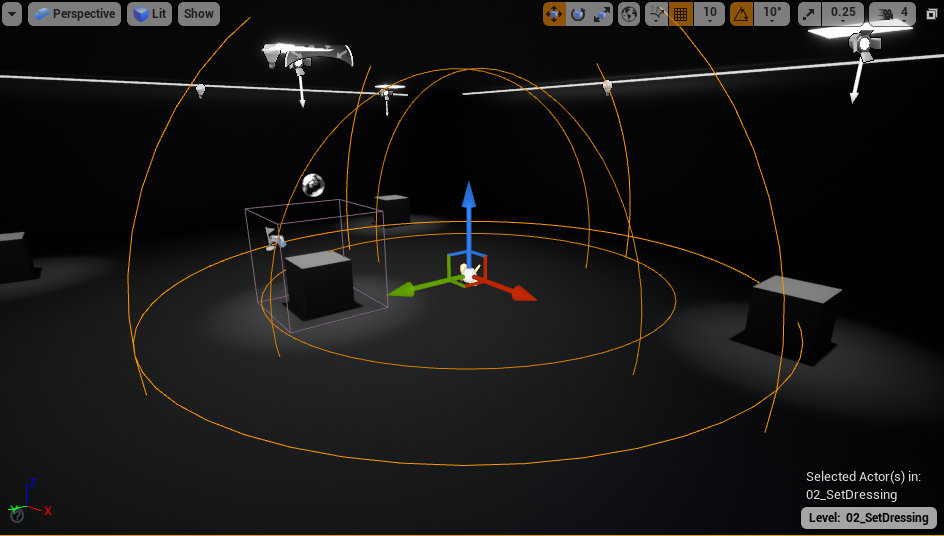Toggle grid snapping on or off
The image size is (944, 536).
681,13
